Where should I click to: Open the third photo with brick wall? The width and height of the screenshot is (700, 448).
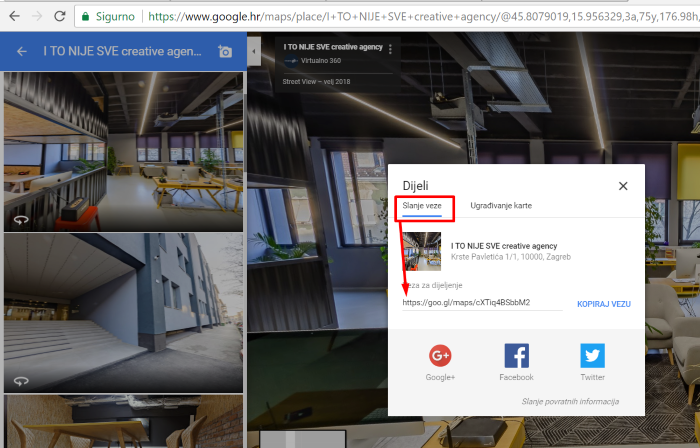[x=123, y=421]
